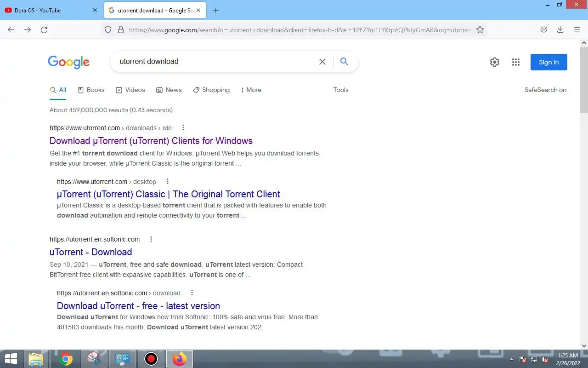Click 'https://utorrent.en.softonic.com' result URL text

[x=95, y=239]
